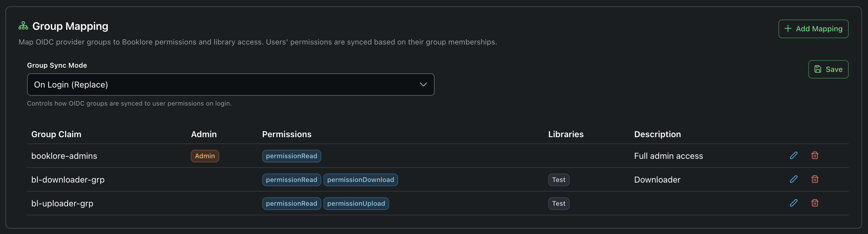Screen dimensions: 868x234
Task: Click the Group Sync Mode label
Action: point(57,65)
